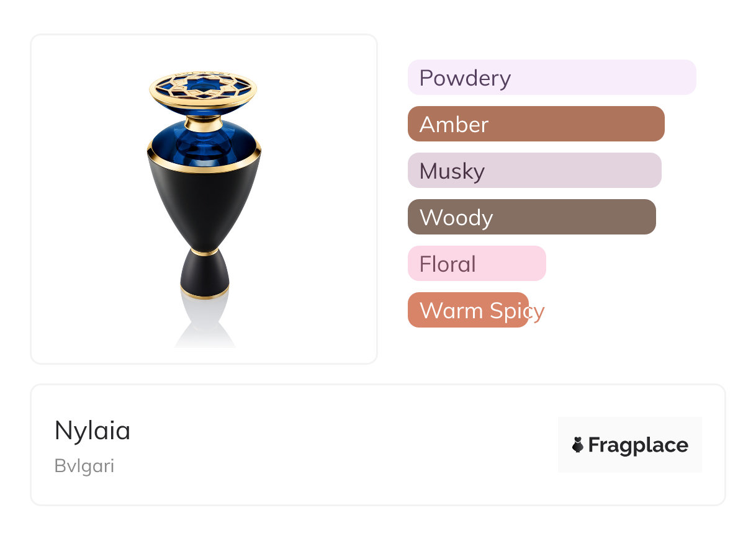Click the bottle's reflection beneath the base
This screenshot has width=756, height=536.
(205, 323)
